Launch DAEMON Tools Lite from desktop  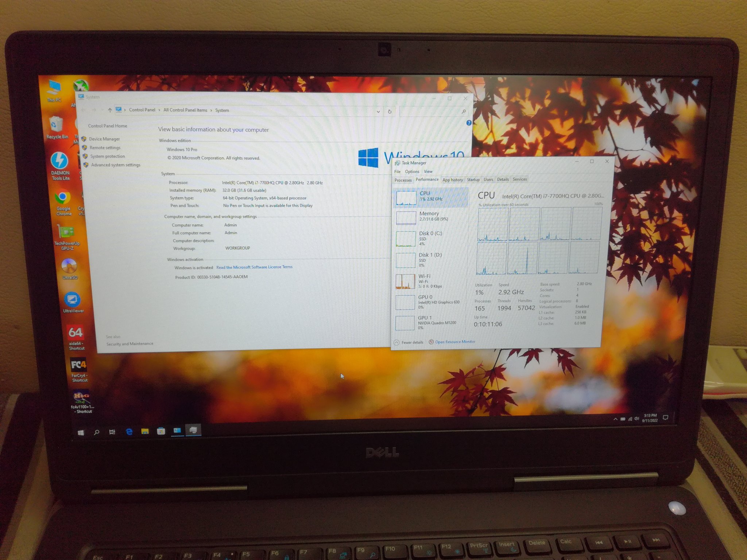pyautogui.click(x=59, y=161)
